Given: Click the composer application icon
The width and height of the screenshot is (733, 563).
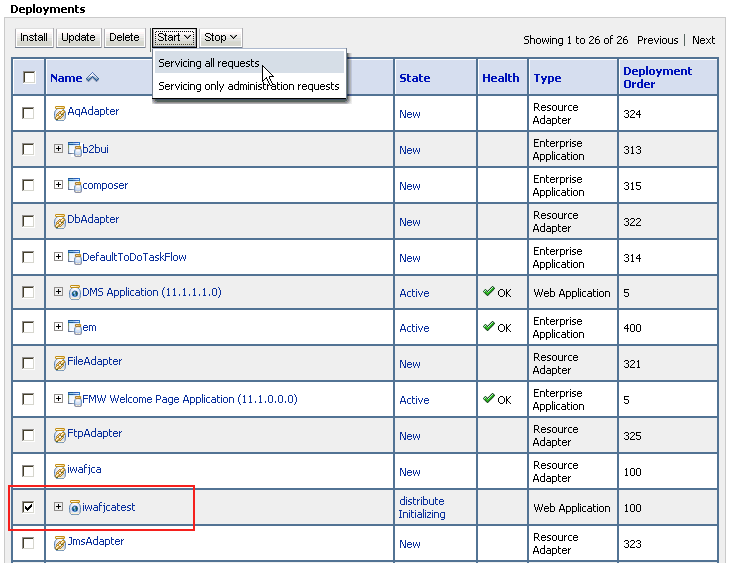Looking at the screenshot, I should pos(74,185).
